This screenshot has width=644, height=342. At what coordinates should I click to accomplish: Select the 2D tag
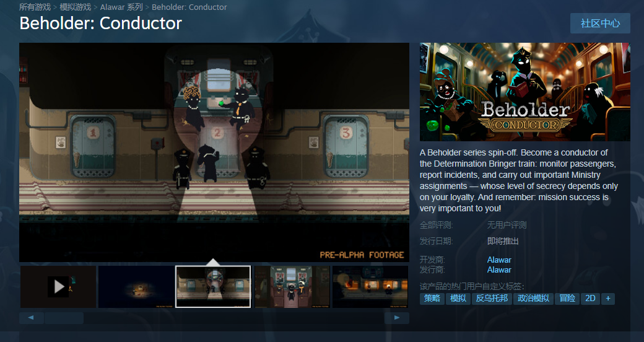(x=590, y=299)
